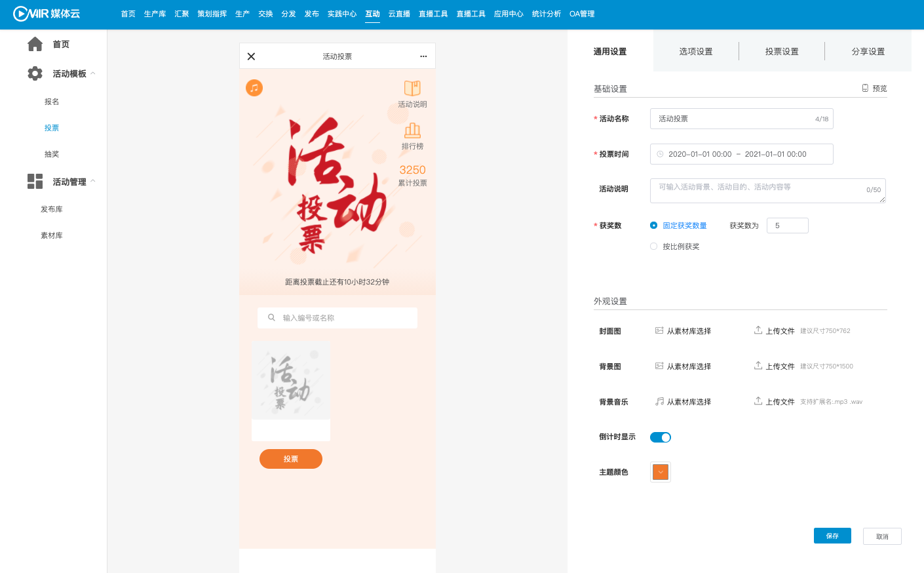The width and height of the screenshot is (924, 573).
Task: Select the 固定获奖数量 radio button
Action: (x=653, y=226)
